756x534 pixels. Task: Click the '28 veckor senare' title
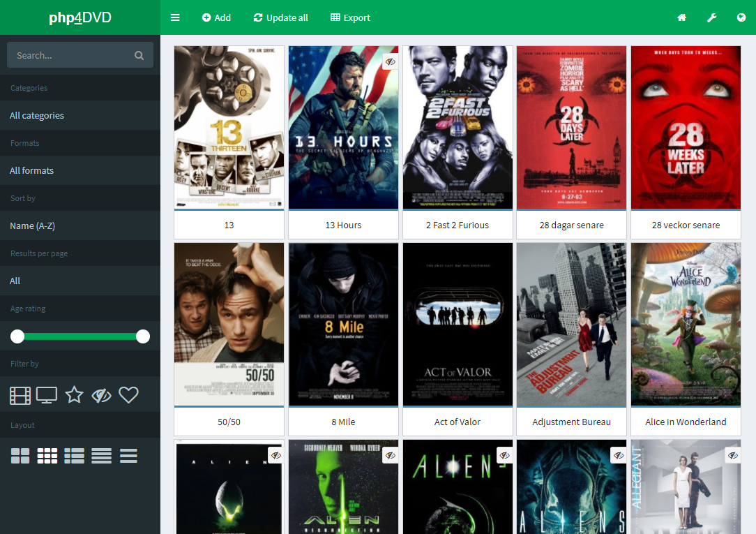pyautogui.click(x=686, y=225)
